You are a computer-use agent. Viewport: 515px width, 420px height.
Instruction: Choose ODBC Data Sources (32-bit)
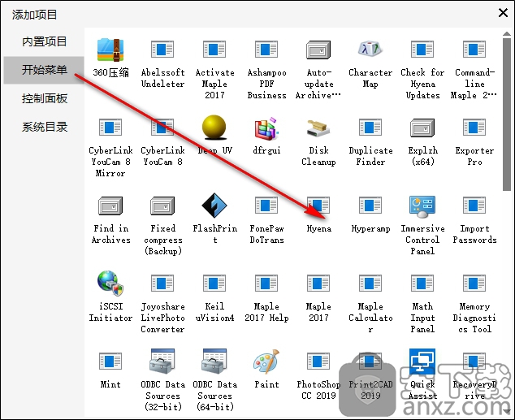pos(162,362)
